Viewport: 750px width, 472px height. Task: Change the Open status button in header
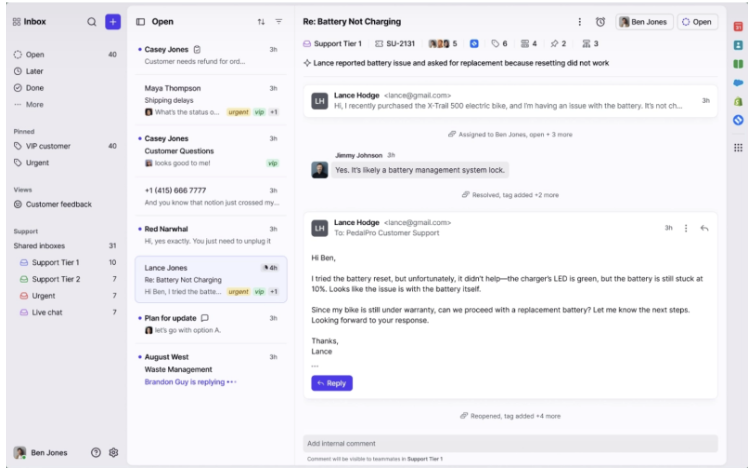tap(697, 22)
